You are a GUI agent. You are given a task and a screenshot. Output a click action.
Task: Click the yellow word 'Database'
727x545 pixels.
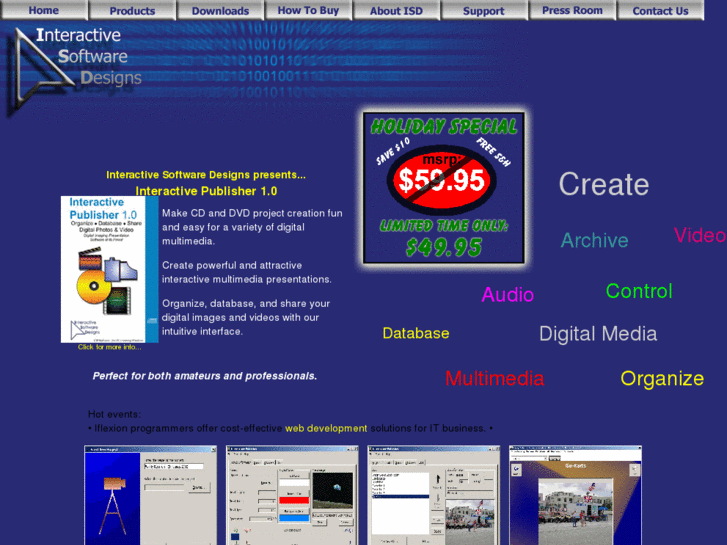coord(416,333)
